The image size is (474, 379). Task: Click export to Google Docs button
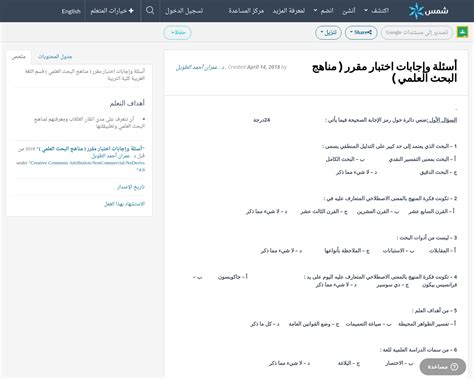coord(417,33)
